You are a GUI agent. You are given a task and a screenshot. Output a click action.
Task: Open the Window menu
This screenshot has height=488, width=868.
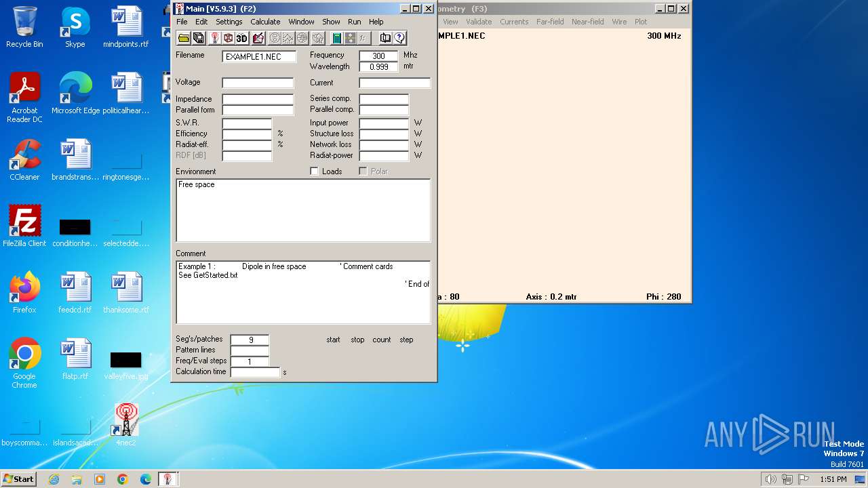tap(301, 22)
